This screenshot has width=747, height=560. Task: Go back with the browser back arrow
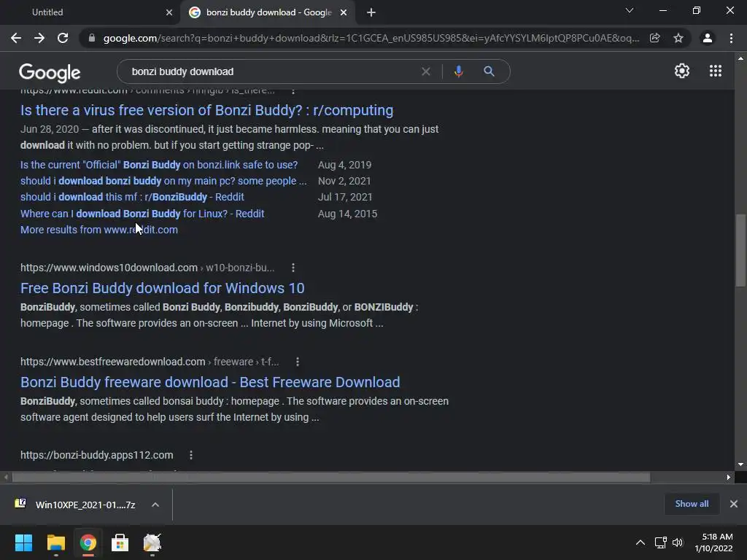(16, 38)
